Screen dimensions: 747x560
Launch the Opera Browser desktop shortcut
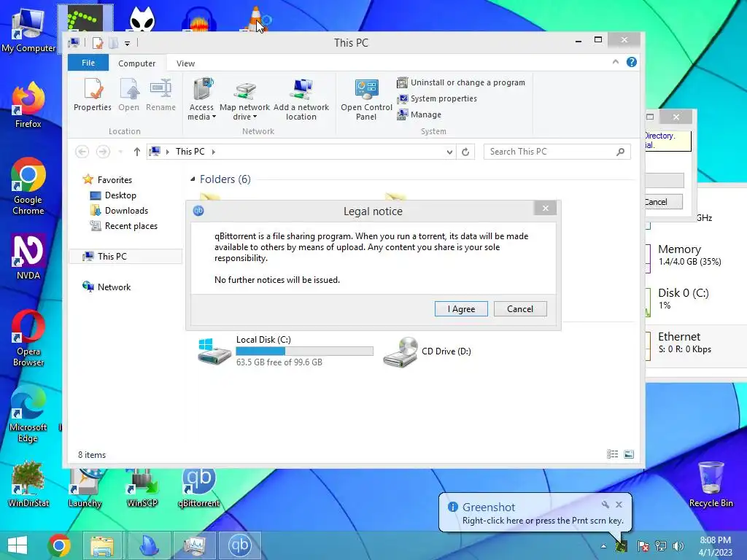tap(28, 338)
